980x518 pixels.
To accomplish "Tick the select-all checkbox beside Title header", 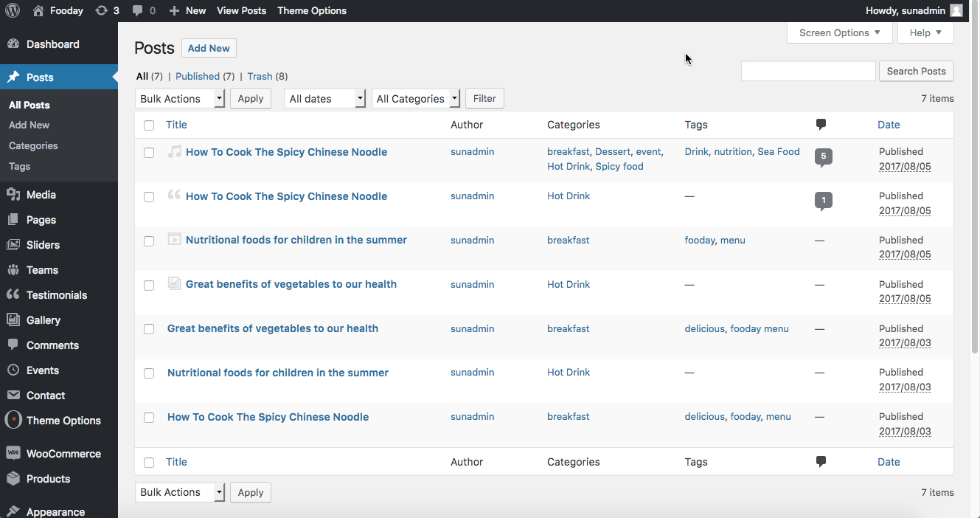I will coord(149,125).
